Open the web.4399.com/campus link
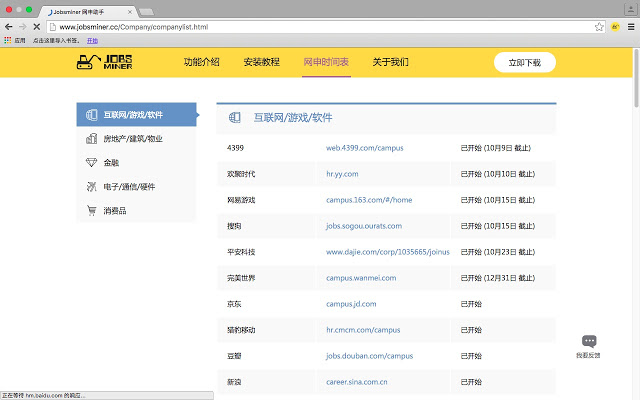640x400 pixels. pos(364,148)
